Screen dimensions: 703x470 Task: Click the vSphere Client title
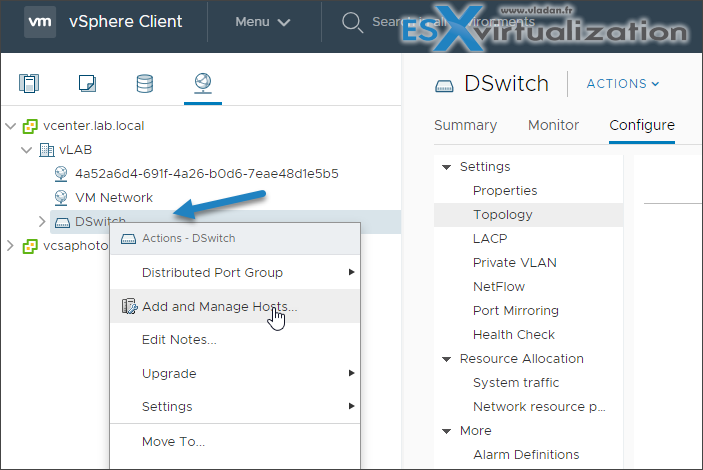coord(126,22)
